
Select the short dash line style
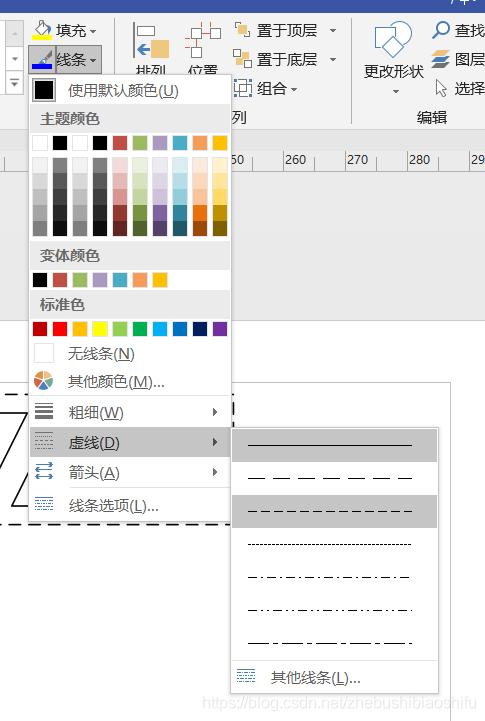[335, 511]
